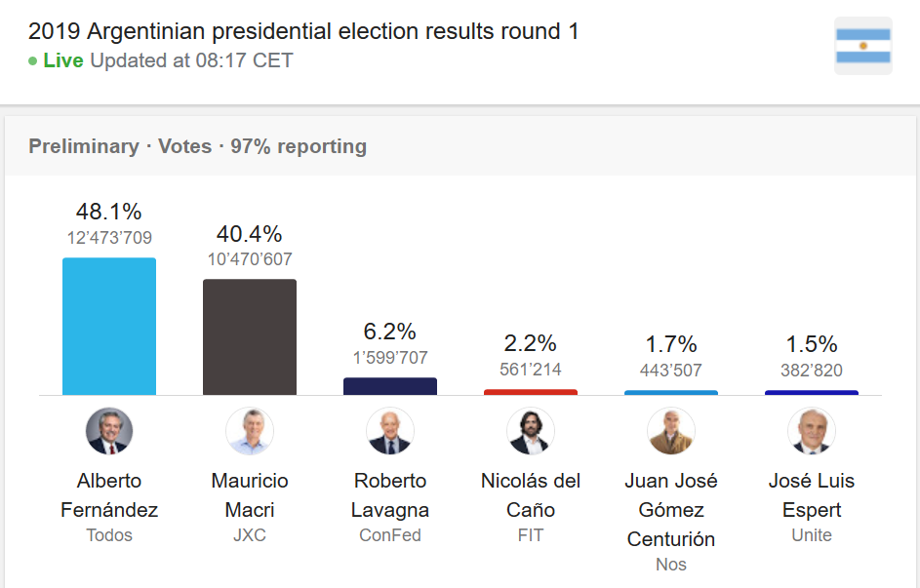
Task: Click the green Live status dot
Action: (33, 61)
